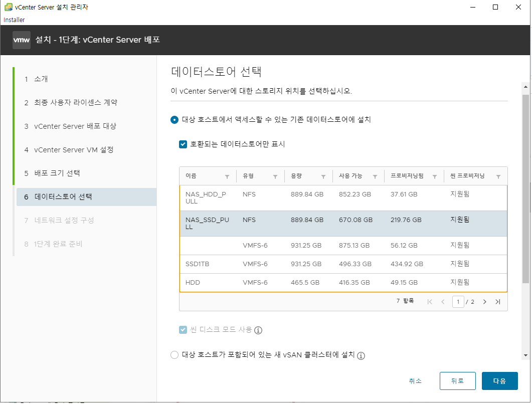This screenshot has width=532, height=404.
Task: Click the 용량 column header
Action: coord(296,176)
